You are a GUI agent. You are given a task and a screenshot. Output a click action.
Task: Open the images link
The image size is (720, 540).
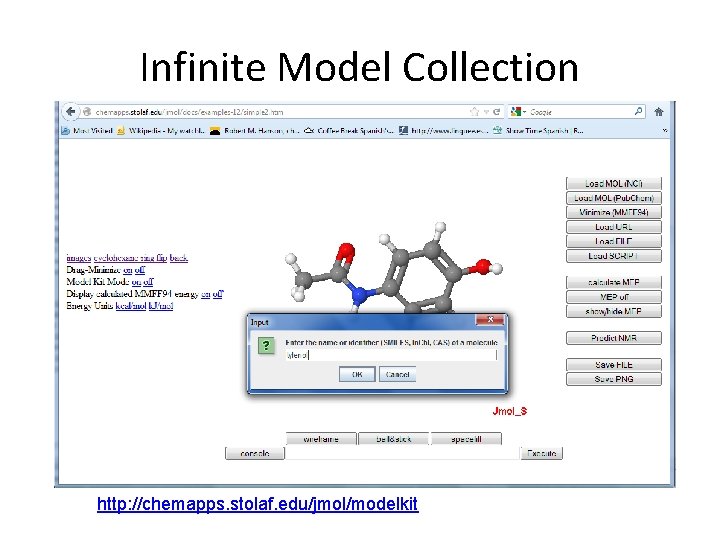[79, 258]
